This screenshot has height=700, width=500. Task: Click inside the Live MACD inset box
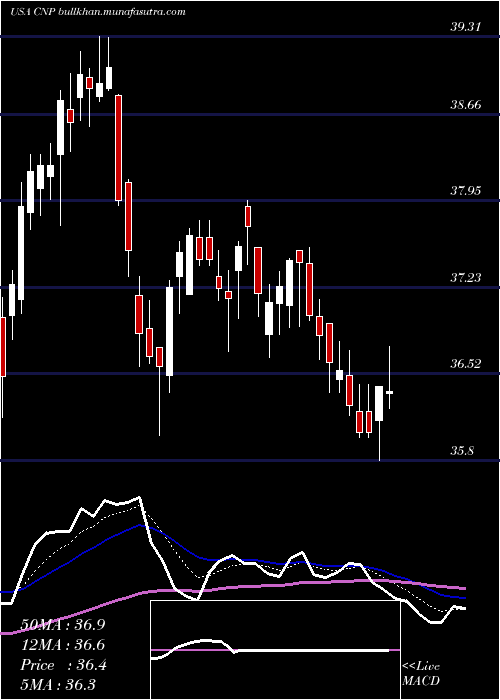pos(275,650)
